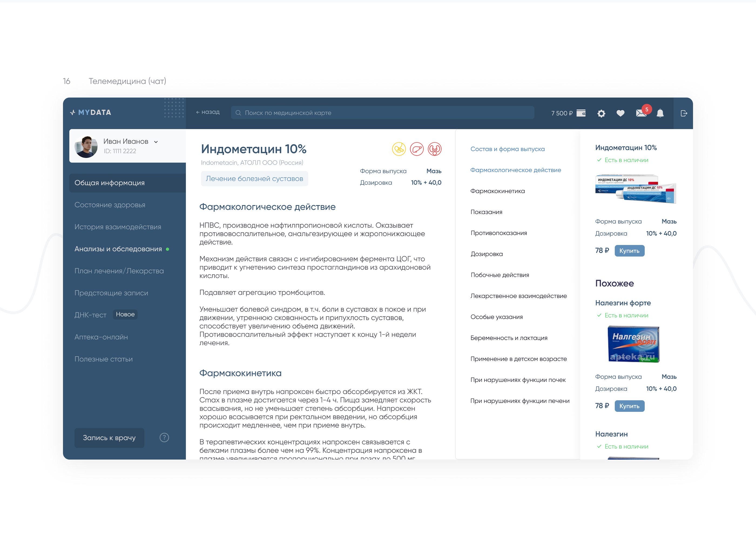Click the logout icon
The image size is (756, 533).
pyautogui.click(x=684, y=113)
